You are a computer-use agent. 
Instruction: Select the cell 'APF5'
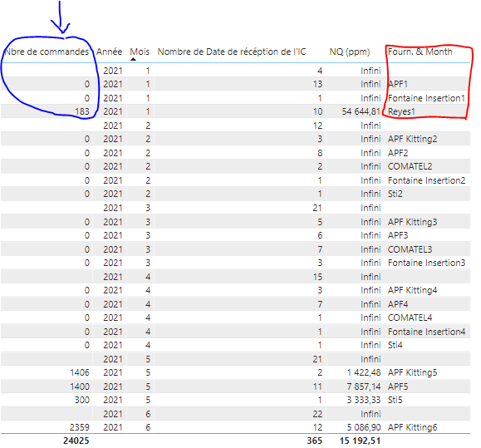tap(398, 386)
